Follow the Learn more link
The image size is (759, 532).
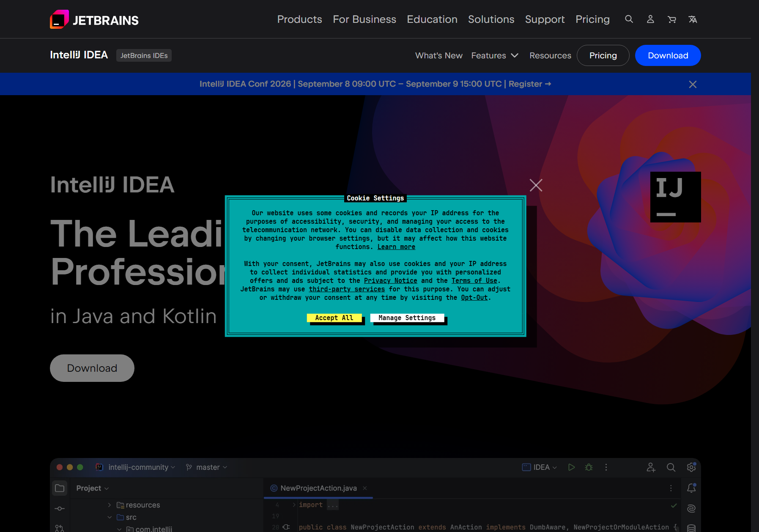(396, 247)
